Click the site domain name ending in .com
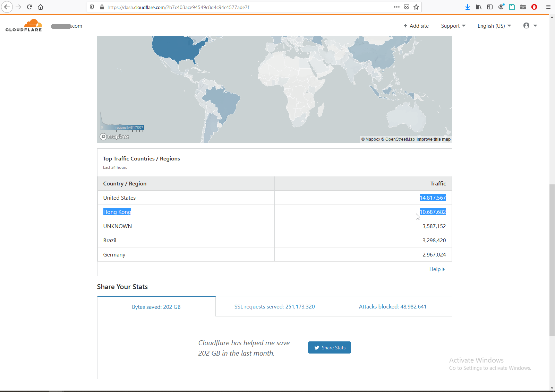Viewport: 555px width, 392px height. point(67,26)
